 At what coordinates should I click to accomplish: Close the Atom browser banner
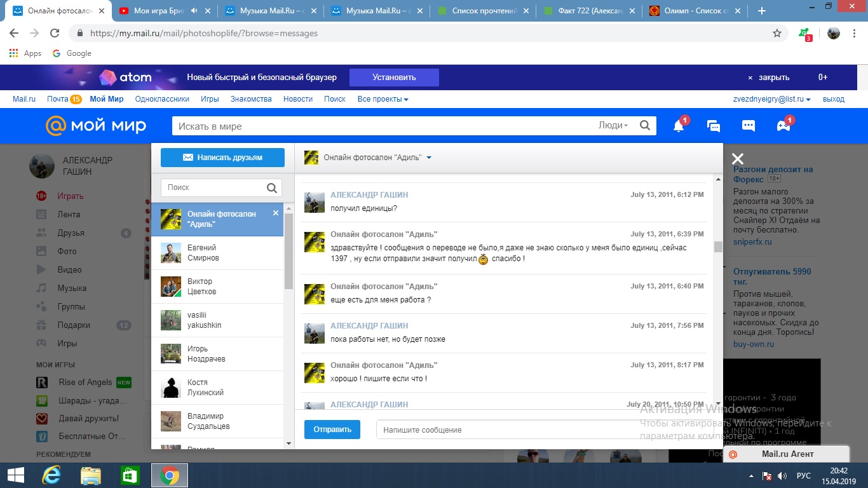770,78
